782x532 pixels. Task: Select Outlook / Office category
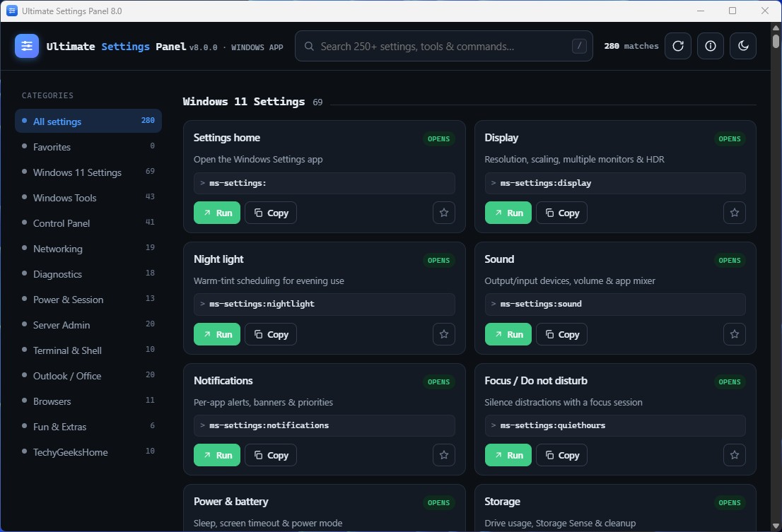coord(88,375)
